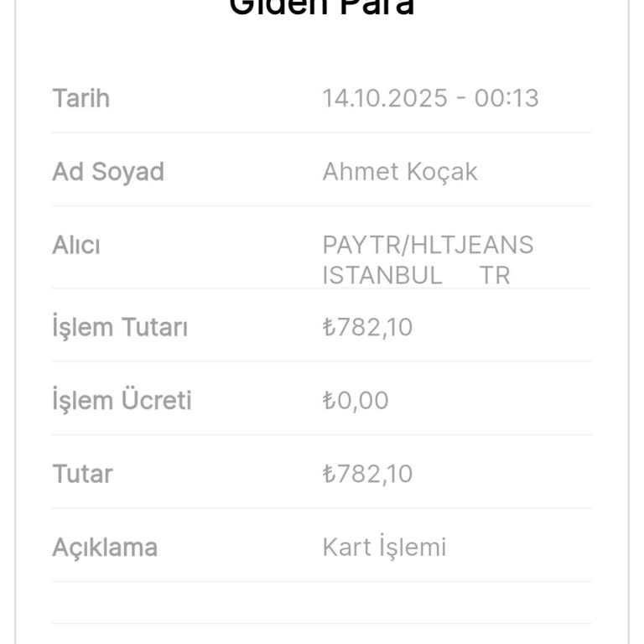Click the ISTANBUL TR location line
The image size is (644, 644).
click(x=416, y=275)
